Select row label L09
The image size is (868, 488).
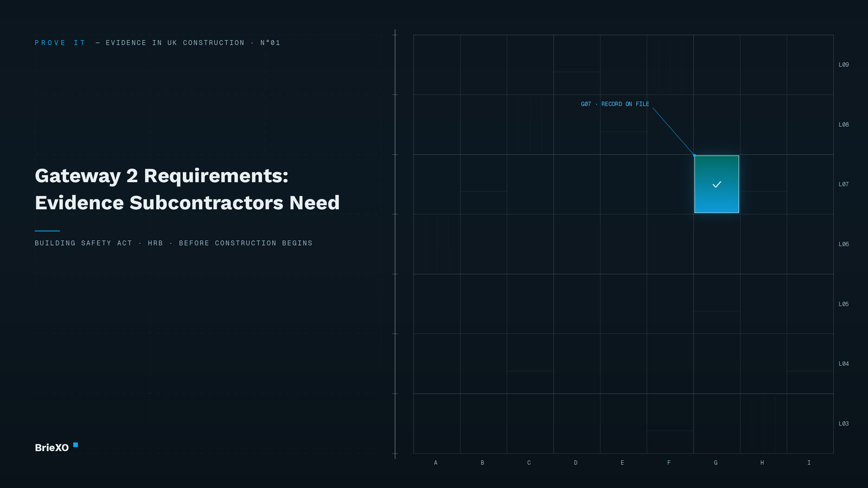844,65
